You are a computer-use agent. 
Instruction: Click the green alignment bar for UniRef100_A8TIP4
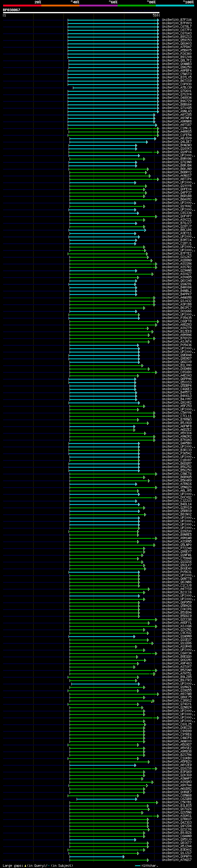tap(114, 179)
